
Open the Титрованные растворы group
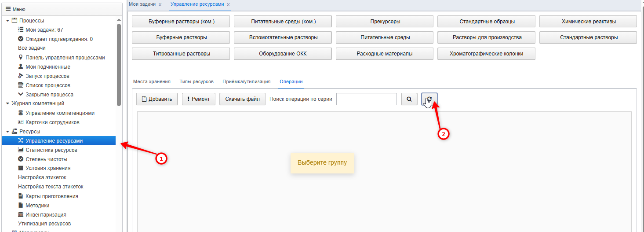(181, 54)
